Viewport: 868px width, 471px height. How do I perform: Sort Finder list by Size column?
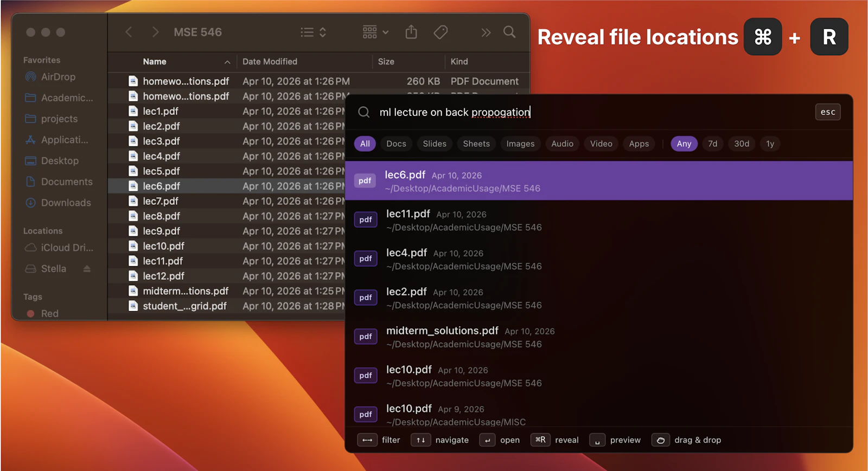tap(386, 62)
